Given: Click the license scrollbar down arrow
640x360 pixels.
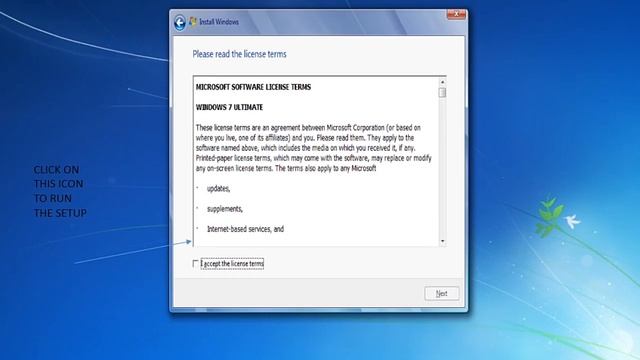Looking at the screenshot, I should [x=442, y=241].
